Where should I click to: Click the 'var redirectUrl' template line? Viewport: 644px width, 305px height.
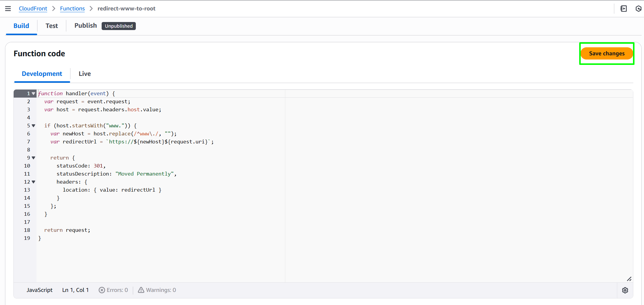[132, 142]
